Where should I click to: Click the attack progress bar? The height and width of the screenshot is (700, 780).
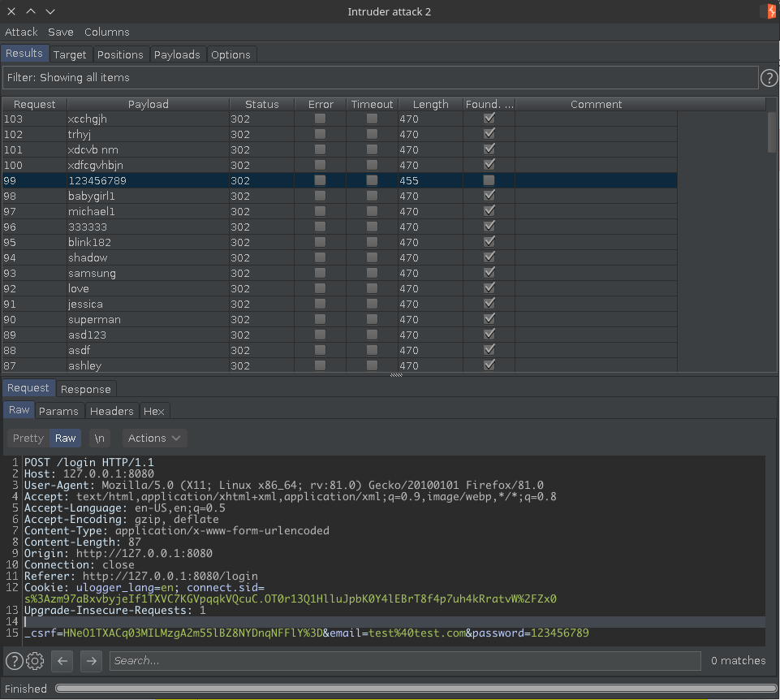(416, 688)
